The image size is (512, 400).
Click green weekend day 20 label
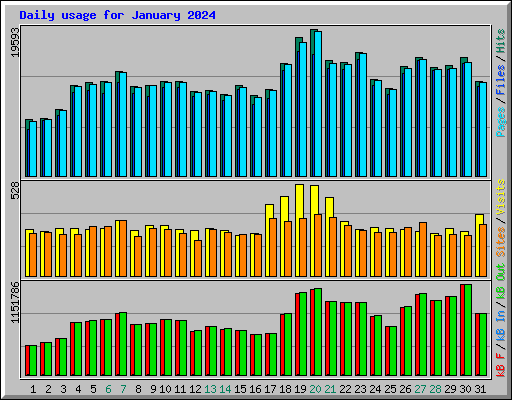(x=315, y=389)
